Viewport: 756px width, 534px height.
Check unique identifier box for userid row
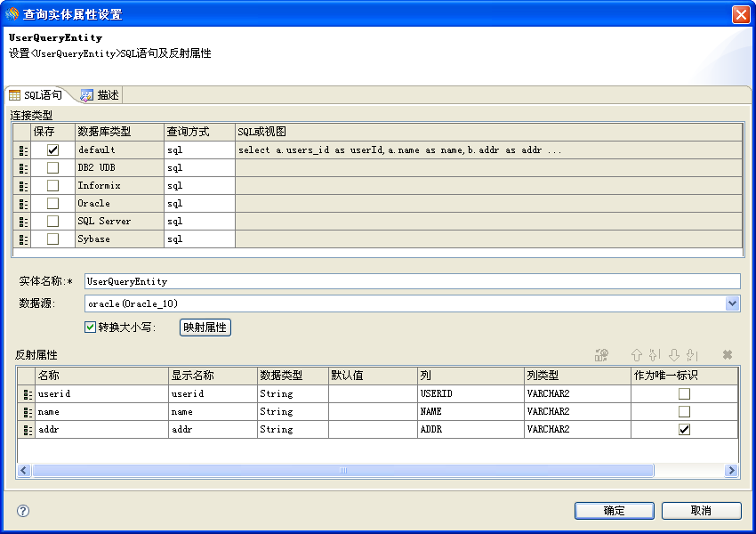684,393
